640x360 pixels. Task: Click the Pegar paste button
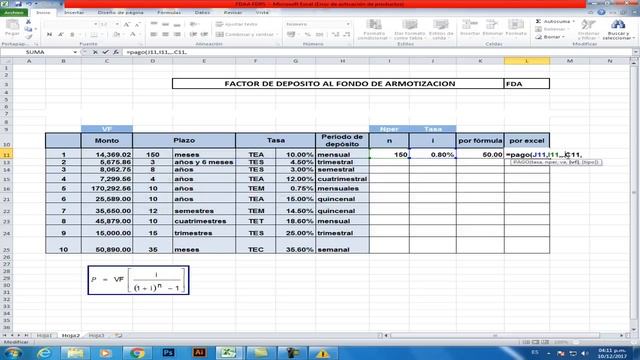click(12, 28)
